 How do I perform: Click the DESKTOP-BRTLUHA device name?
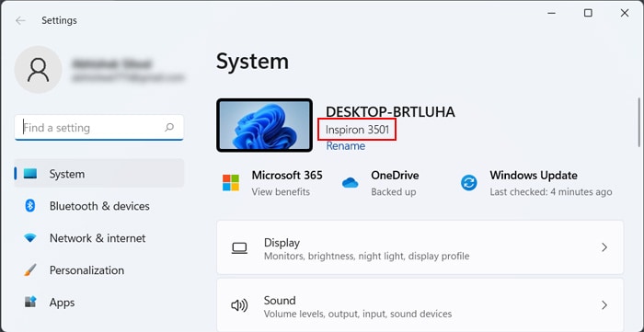(390, 112)
